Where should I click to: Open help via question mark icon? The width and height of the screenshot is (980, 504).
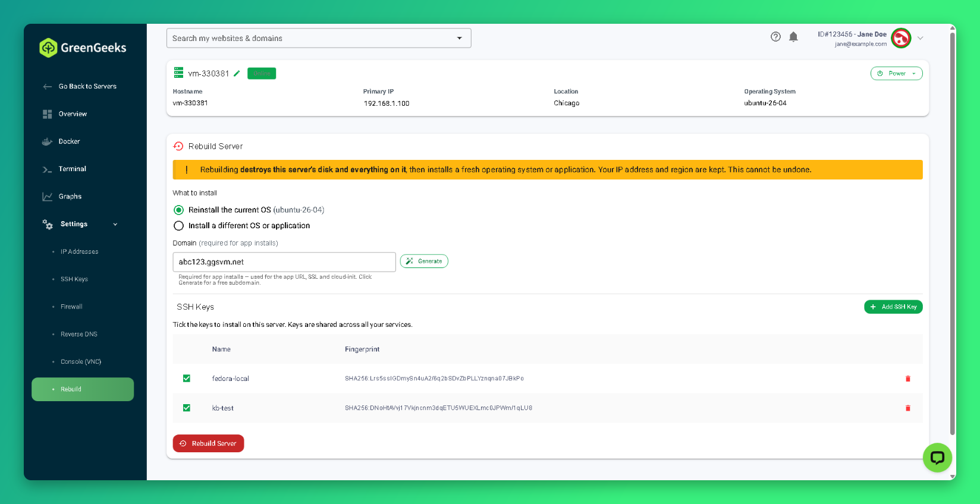click(x=775, y=37)
